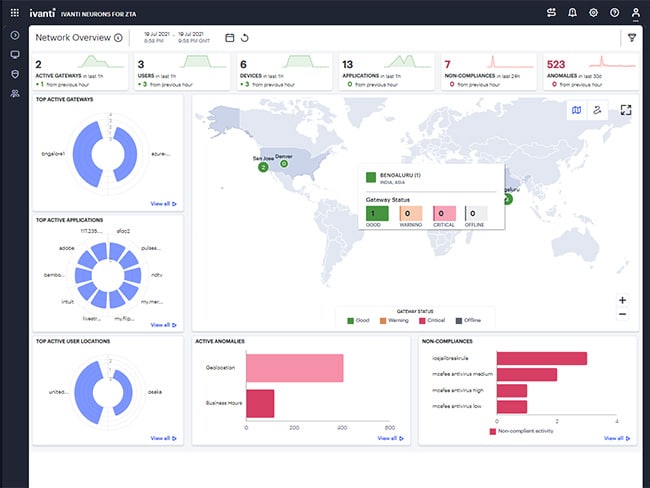650x488 pixels.
Task: Switch to the graph path view toggle
Action: pos(597,110)
